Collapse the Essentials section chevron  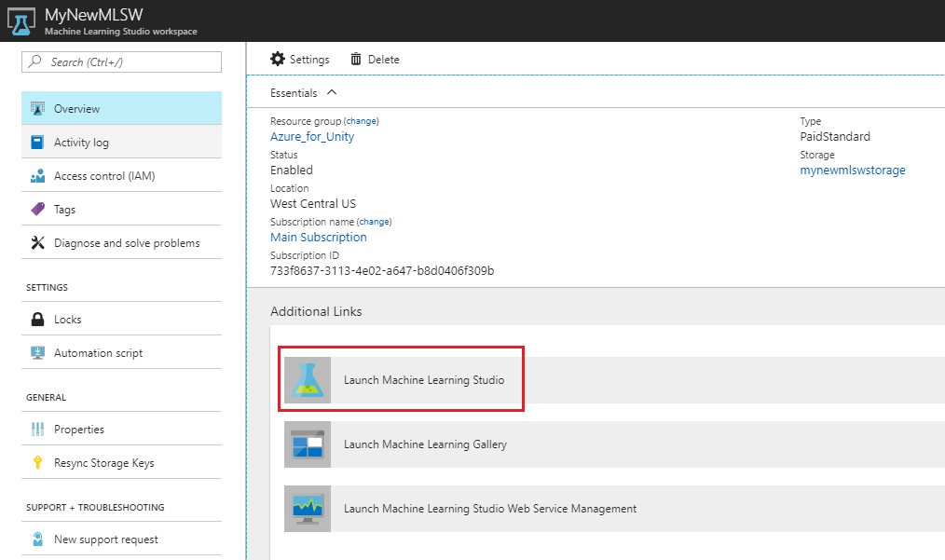pos(332,92)
